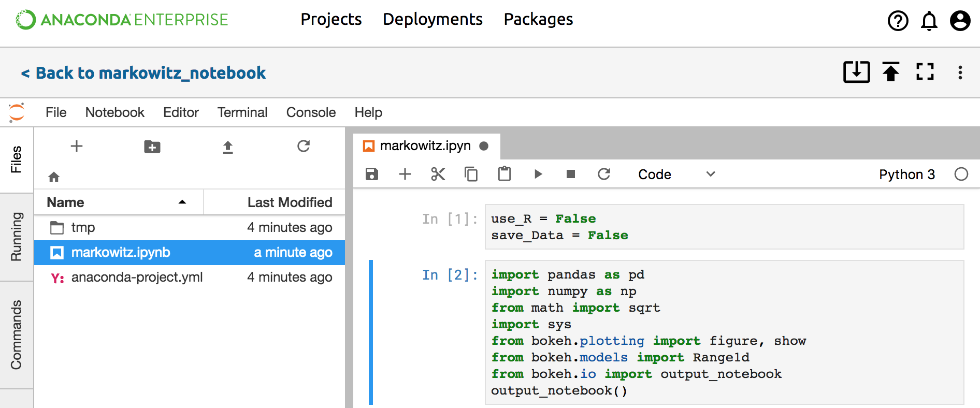This screenshot has width=980, height=408.
Task: Switch to the Running sidebar tab
Action: coord(17,237)
